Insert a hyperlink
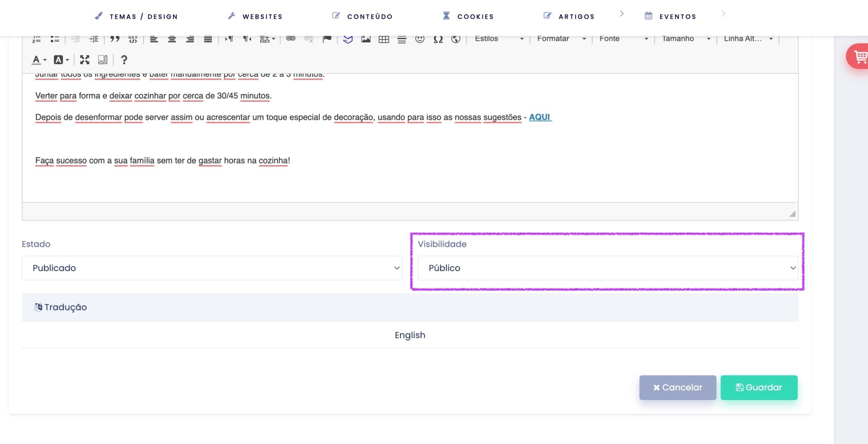Image resolution: width=868 pixels, height=444 pixels. point(291,39)
